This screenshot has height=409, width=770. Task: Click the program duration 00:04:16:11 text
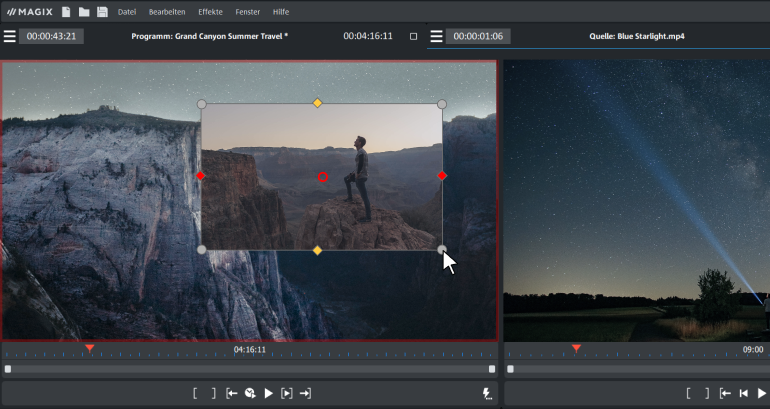coord(368,36)
